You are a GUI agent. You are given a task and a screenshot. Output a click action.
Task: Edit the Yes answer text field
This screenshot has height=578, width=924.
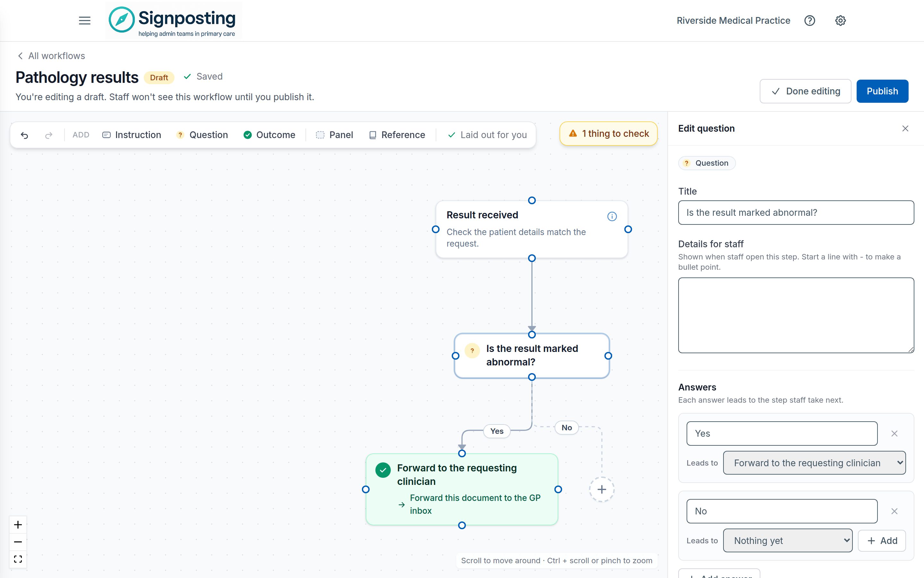782,433
